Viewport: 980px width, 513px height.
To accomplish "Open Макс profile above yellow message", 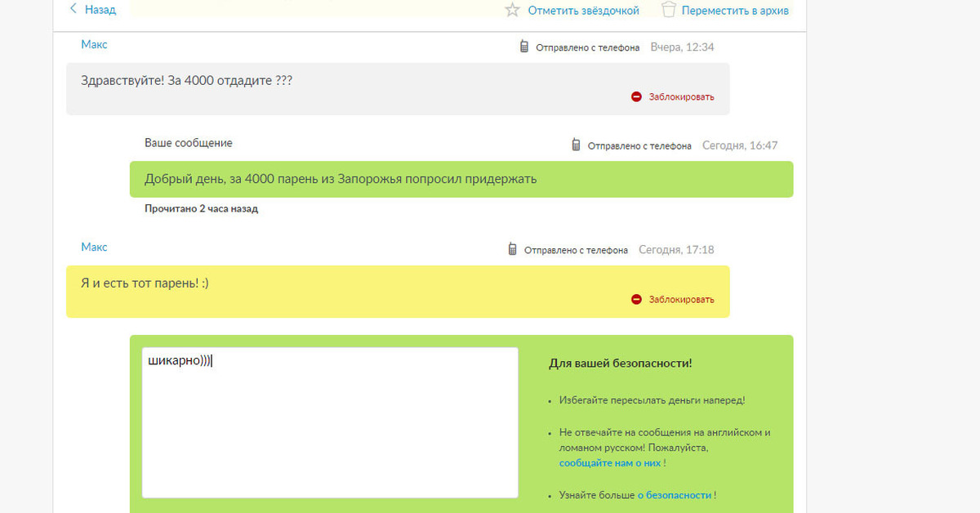I will pyautogui.click(x=94, y=247).
